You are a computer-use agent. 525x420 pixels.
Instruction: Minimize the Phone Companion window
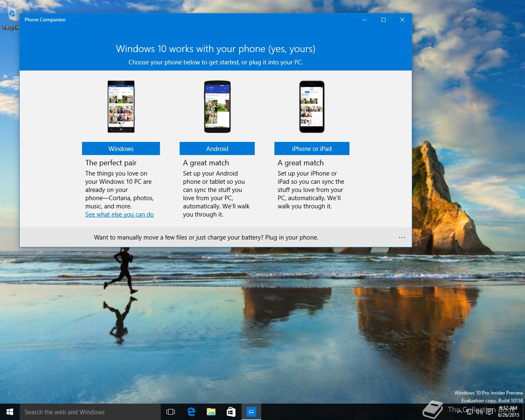click(365, 20)
